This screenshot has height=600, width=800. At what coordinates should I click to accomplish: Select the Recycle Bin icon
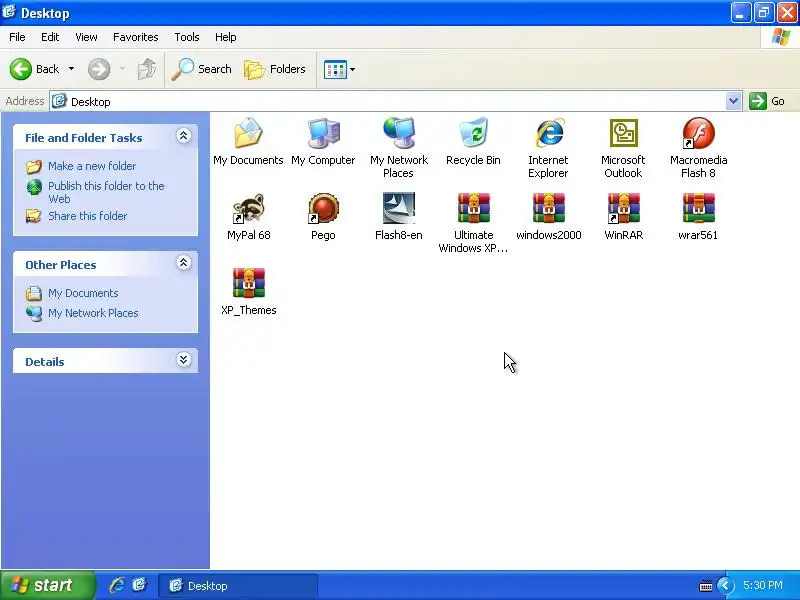click(x=473, y=133)
